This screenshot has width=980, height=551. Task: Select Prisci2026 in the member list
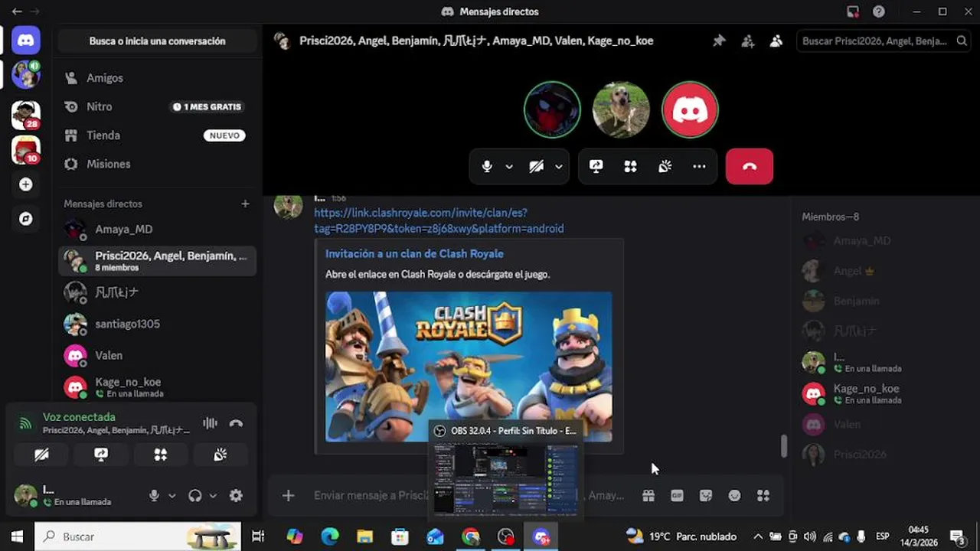(880, 455)
